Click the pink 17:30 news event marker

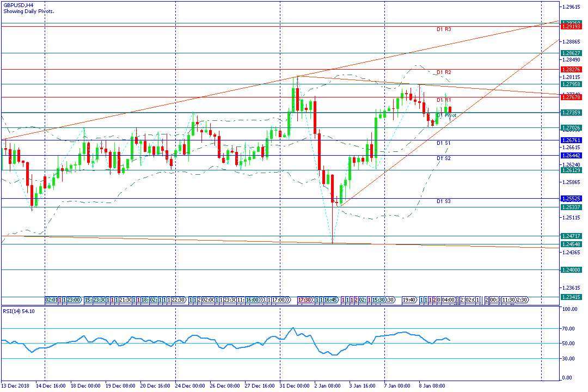point(304,300)
